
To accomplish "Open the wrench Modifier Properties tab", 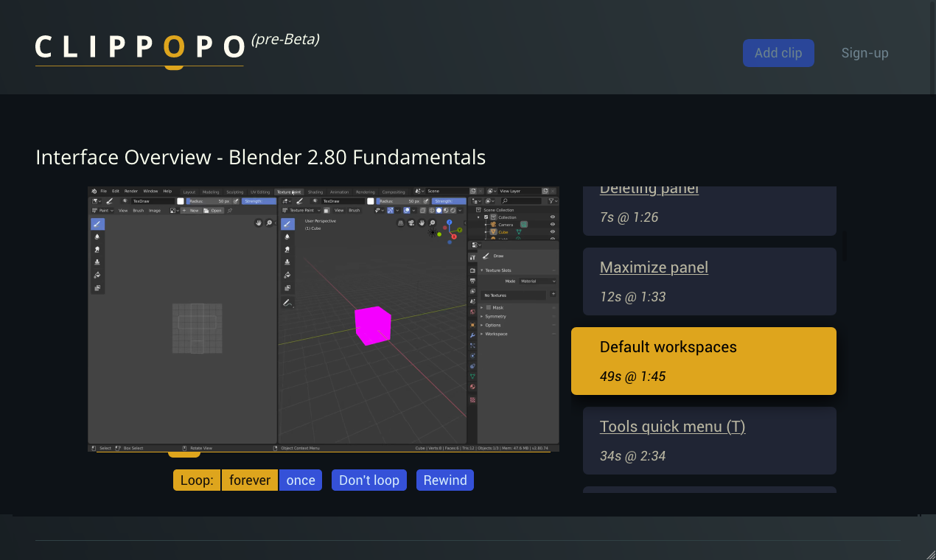I will [x=472, y=335].
